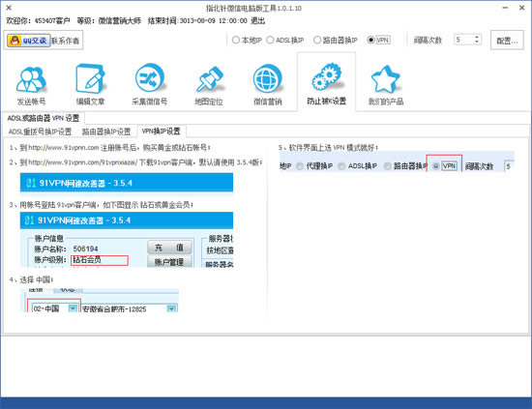Click the 结束时间 2013-08-09 text
The image size is (532, 409).
point(197,21)
